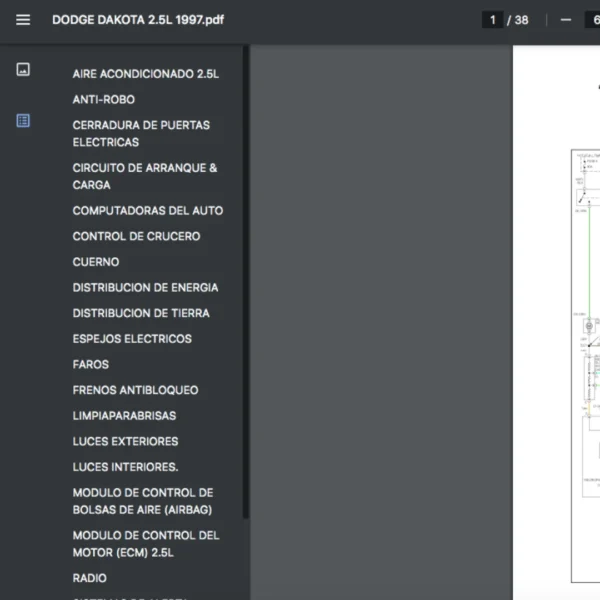Open the FAROS outline entry
600x600 pixels.
(x=91, y=365)
